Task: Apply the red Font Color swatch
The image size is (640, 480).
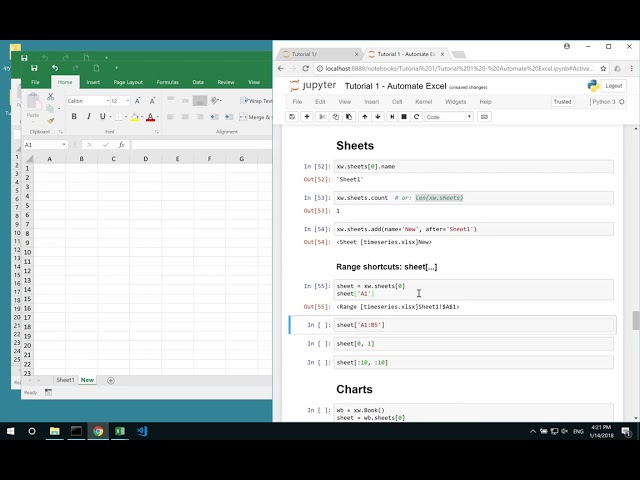Action: 150,117
